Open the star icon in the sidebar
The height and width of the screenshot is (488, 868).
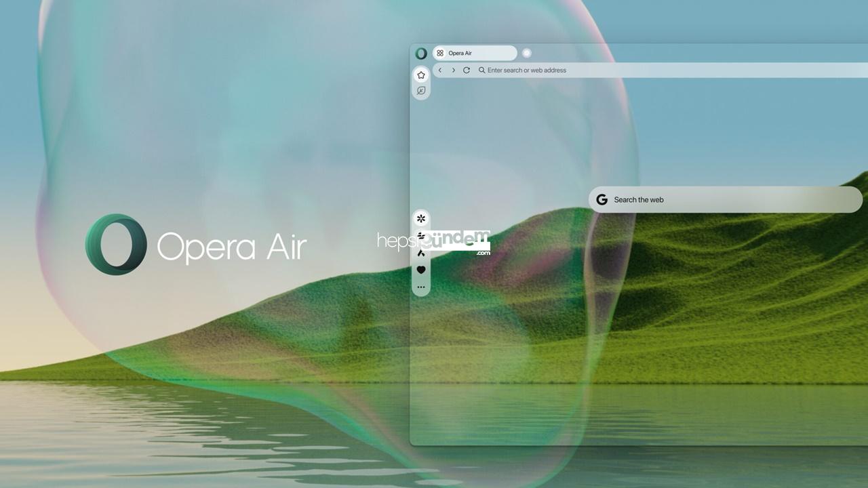[421, 75]
